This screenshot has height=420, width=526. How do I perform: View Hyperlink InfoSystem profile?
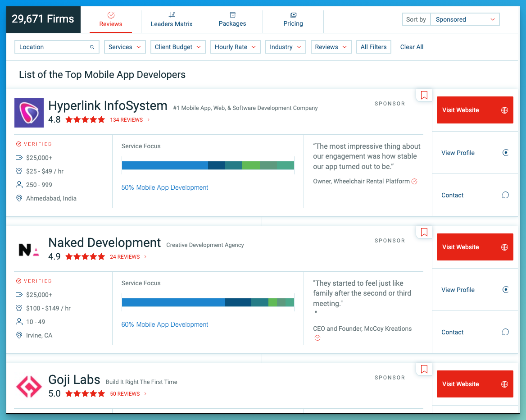tap(475, 153)
